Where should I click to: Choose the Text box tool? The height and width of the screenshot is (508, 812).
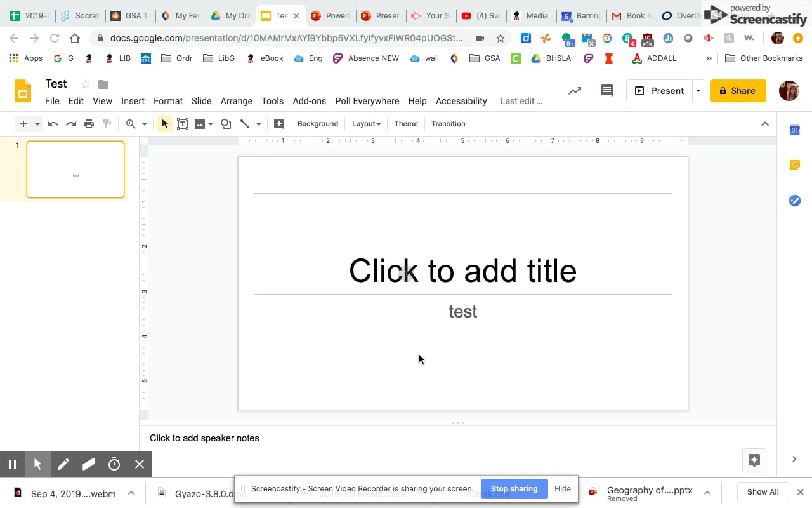click(x=183, y=124)
